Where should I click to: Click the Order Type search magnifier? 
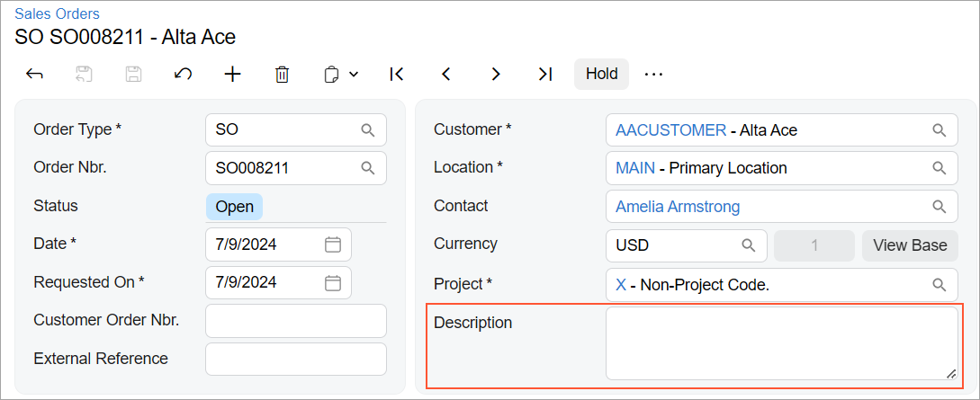367,130
